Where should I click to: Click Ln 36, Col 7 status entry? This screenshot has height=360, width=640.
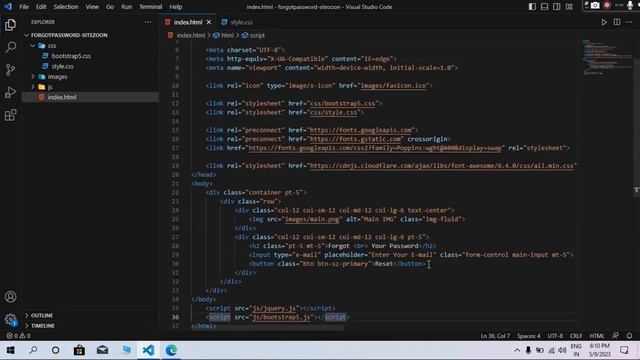(x=495, y=336)
